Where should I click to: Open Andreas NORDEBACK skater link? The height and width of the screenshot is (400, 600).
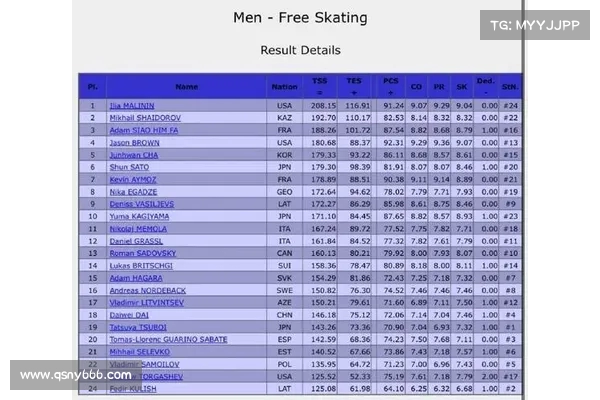(x=148, y=291)
